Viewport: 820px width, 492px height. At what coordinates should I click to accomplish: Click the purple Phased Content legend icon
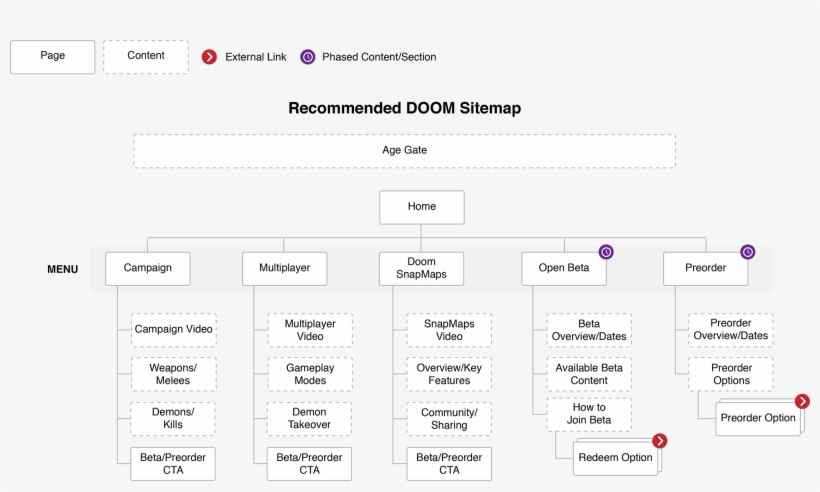click(307, 57)
